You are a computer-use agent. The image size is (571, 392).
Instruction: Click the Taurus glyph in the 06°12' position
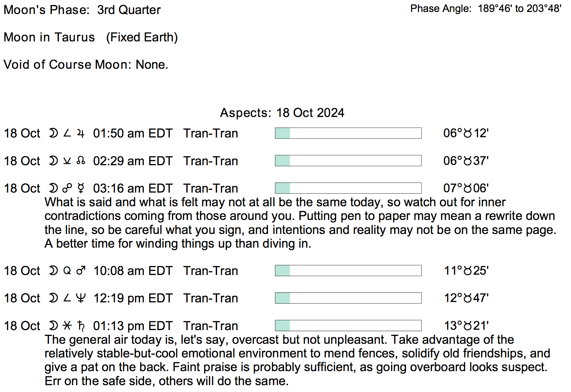[468, 133]
